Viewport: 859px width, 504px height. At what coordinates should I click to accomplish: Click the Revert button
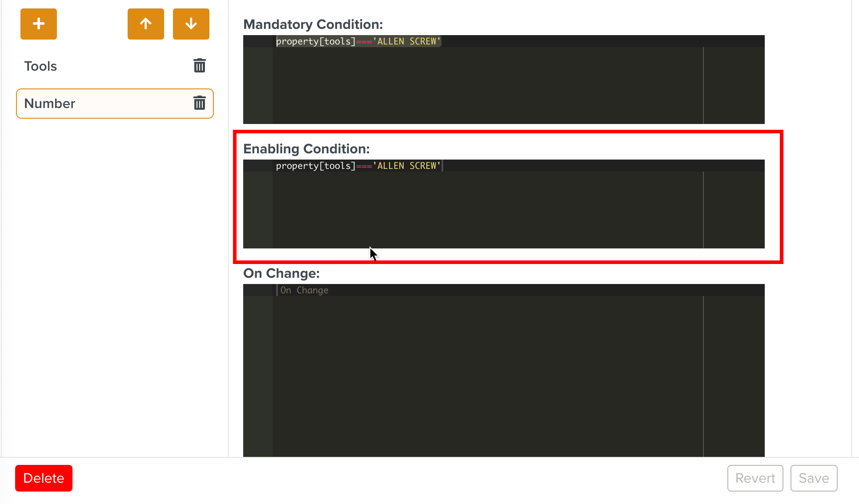point(755,478)
